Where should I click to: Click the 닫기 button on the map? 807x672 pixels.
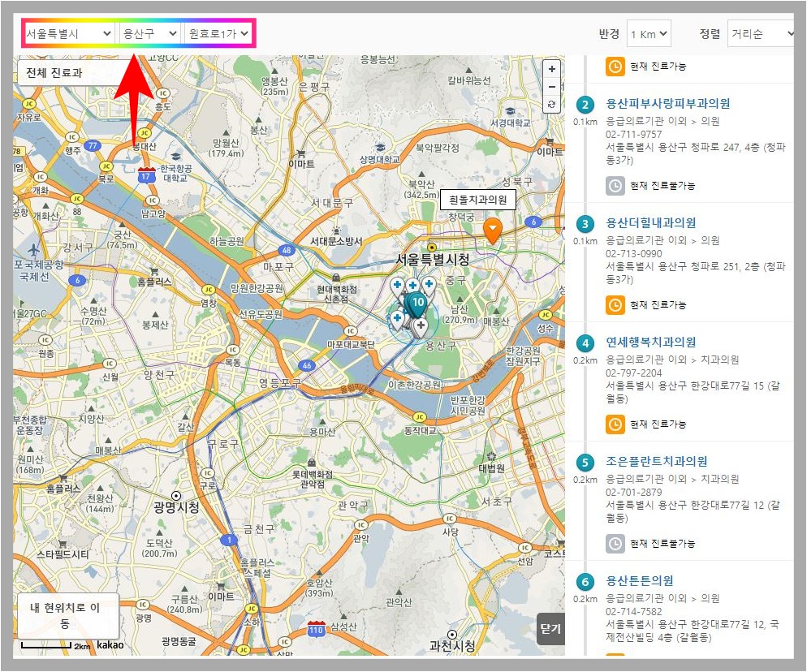(550, 628)
